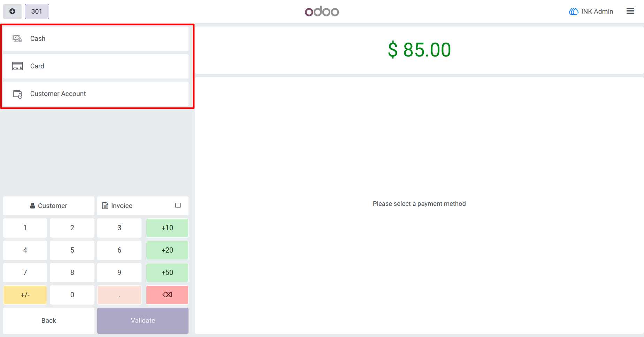Click the odoo logo in header
Viewport: 644px width, 337px height.
(322, 12)
